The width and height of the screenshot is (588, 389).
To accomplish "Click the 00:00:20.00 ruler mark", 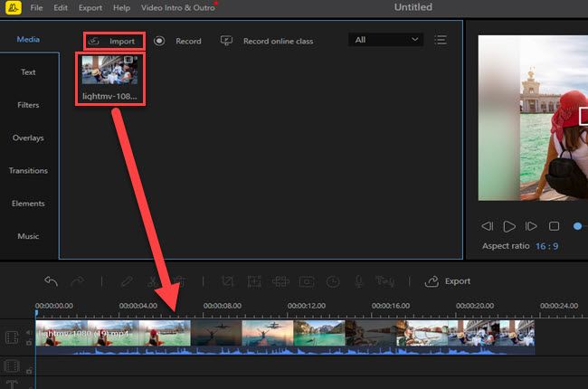I will 475,306.
